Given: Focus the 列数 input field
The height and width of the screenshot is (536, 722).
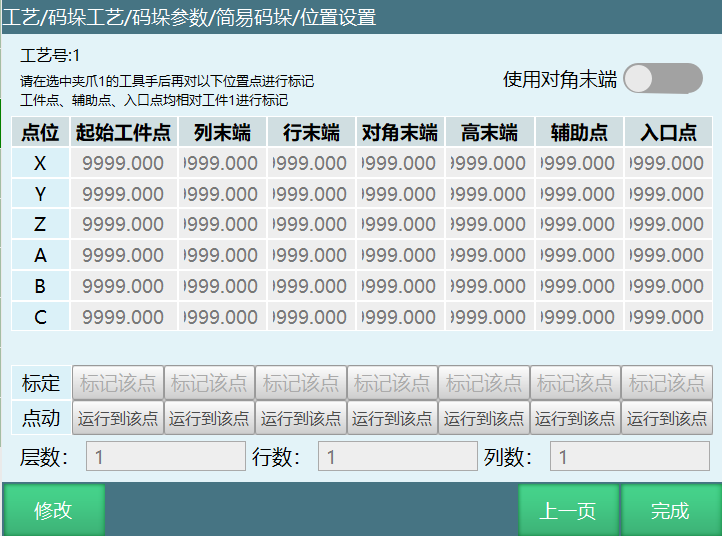Looking at the screenshot, I should pyautogui.click(x=629, y=457).
